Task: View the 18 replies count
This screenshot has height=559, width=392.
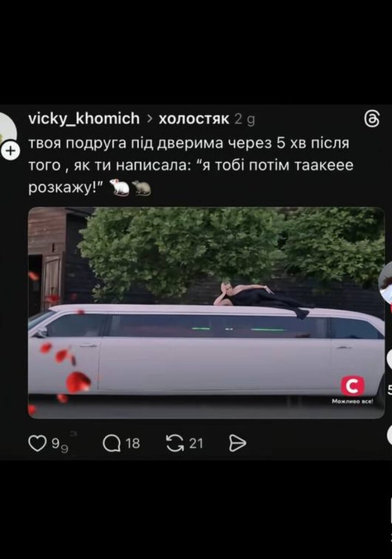Action: pyautogui.click(x=132, y=443)
